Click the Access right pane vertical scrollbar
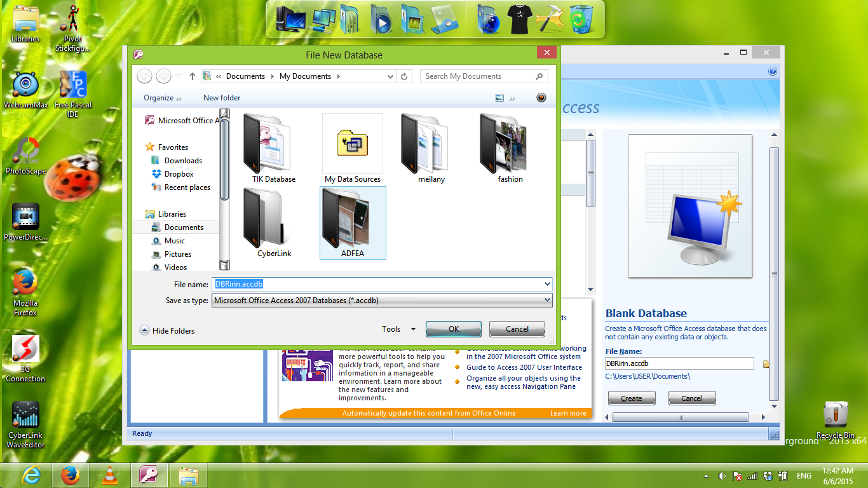 [x=774, y=273]
